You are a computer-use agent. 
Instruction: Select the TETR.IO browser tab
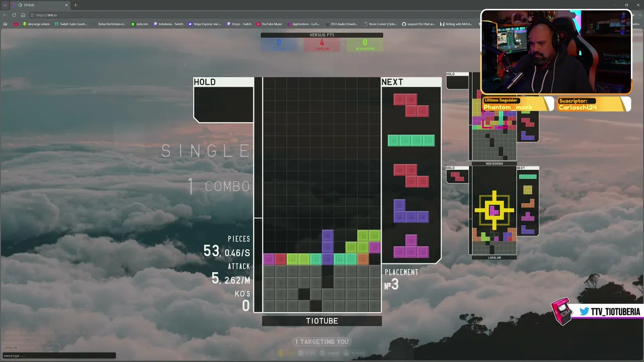pyautogui.click(x=40, y=5)
